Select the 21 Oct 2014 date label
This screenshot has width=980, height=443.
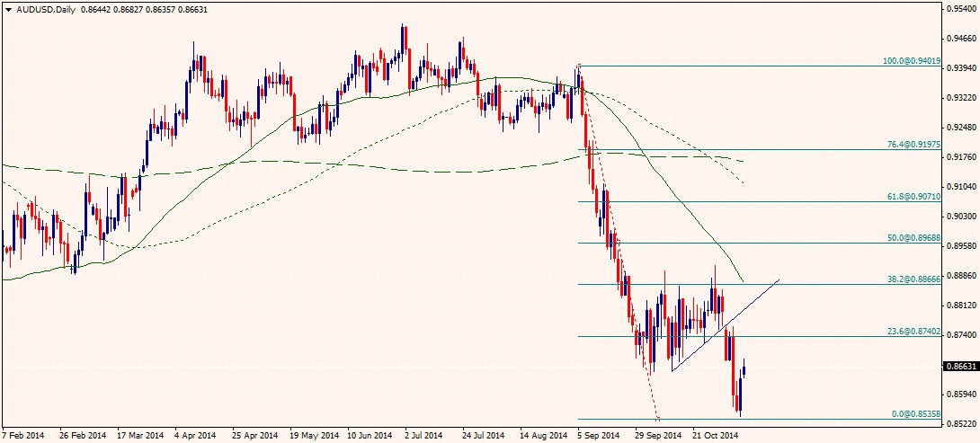tap(716, 435)
